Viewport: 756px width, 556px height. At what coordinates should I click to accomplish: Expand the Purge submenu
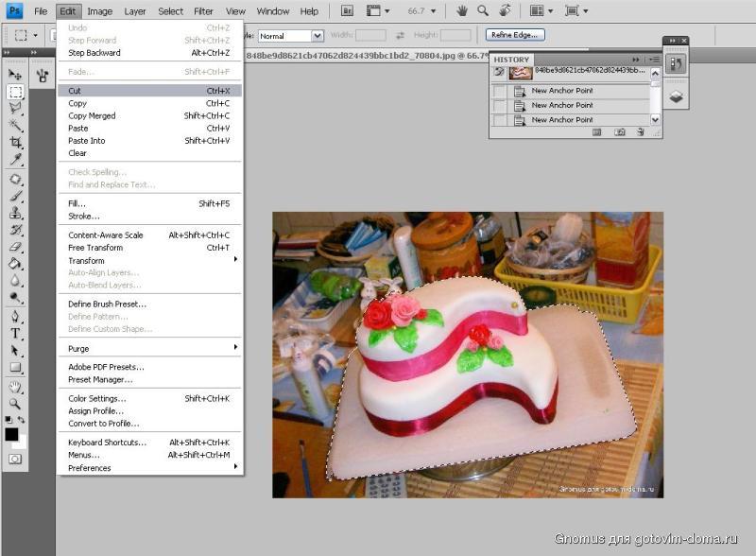[x=149, y=349]
